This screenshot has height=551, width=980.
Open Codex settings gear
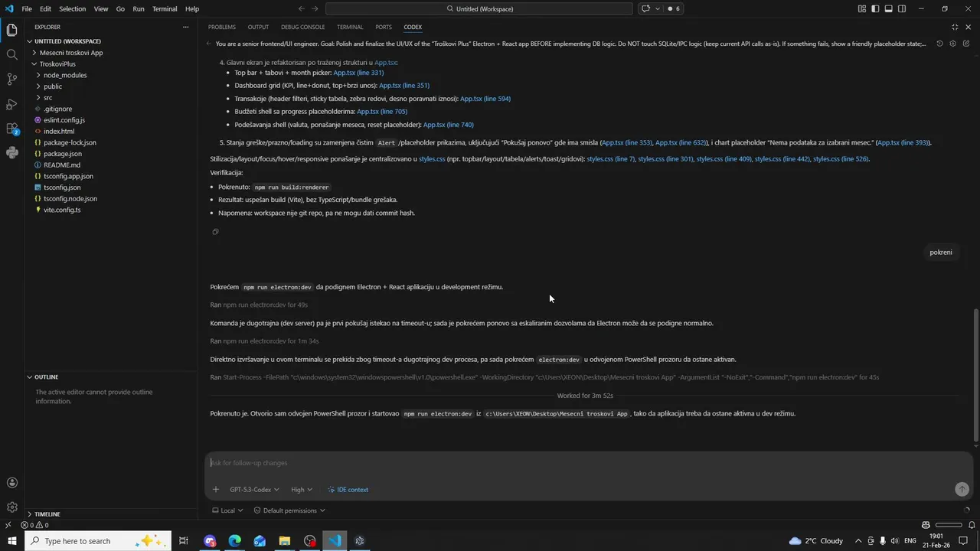point(952,44)
